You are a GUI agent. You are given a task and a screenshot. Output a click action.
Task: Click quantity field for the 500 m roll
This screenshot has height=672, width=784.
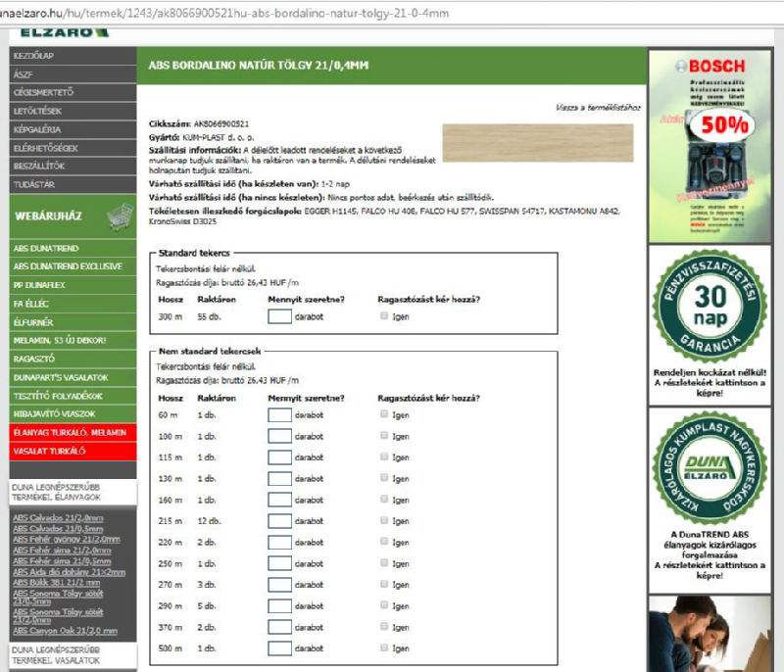coord(279,648)
